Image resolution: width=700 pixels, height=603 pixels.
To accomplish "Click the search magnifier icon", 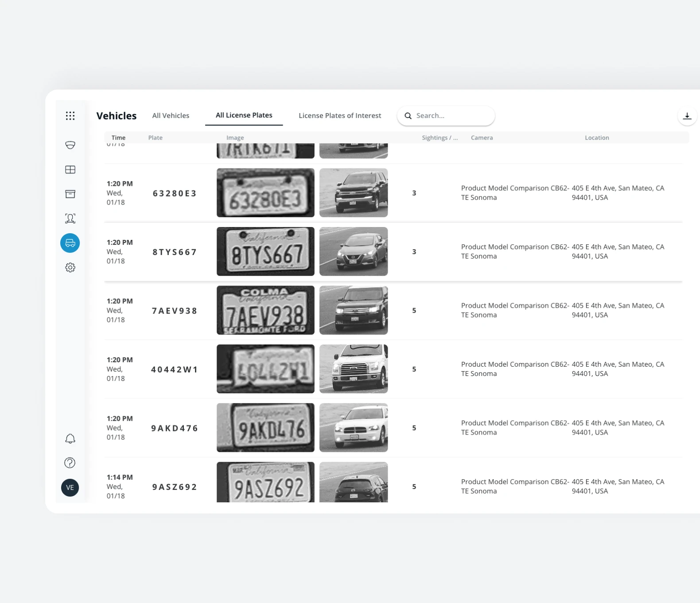I will [408, 116].
